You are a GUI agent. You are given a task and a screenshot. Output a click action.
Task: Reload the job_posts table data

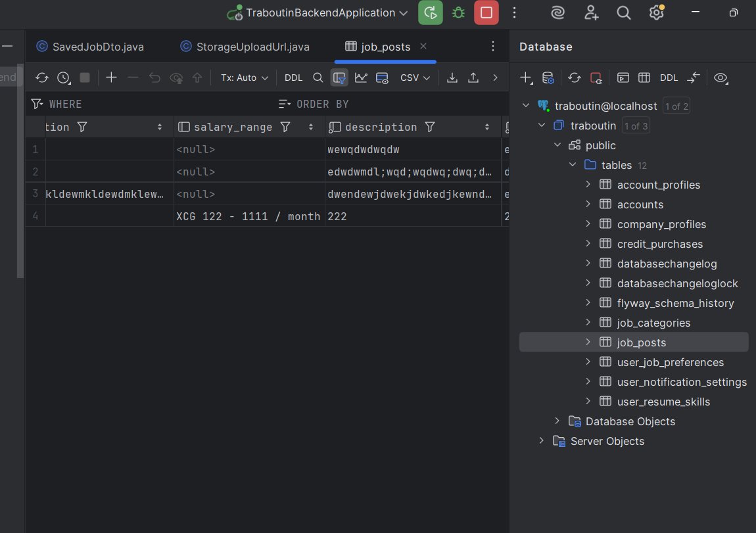[42, 78]
